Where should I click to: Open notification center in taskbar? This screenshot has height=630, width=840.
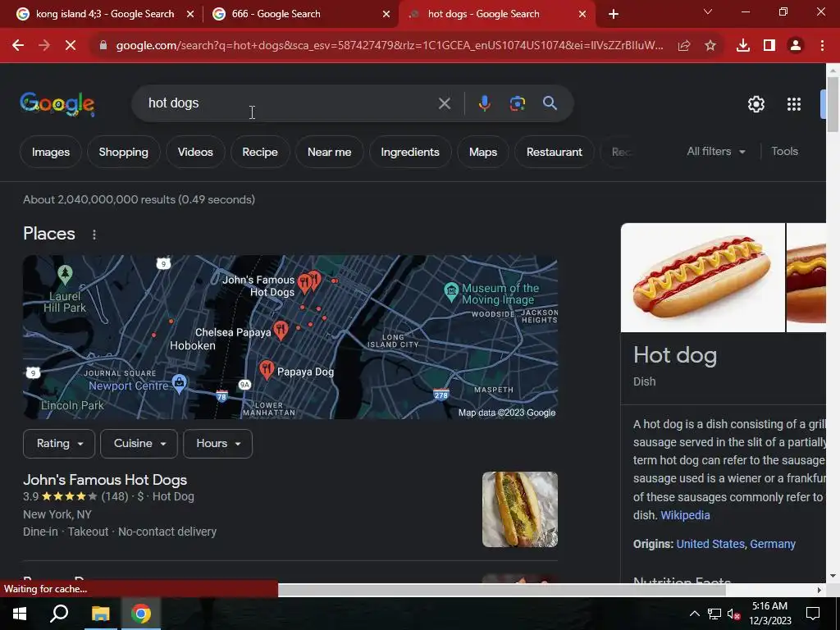(x=813, y=614)
